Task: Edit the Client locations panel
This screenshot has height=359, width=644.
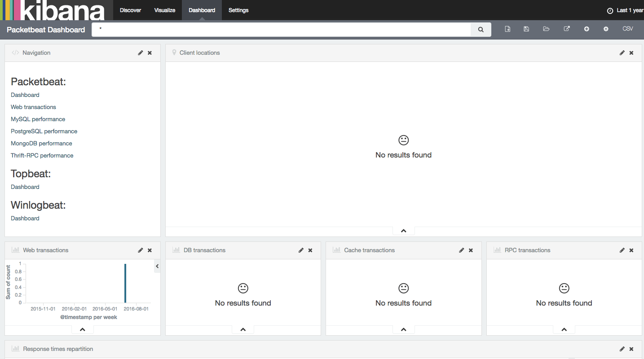Action: 622,53
